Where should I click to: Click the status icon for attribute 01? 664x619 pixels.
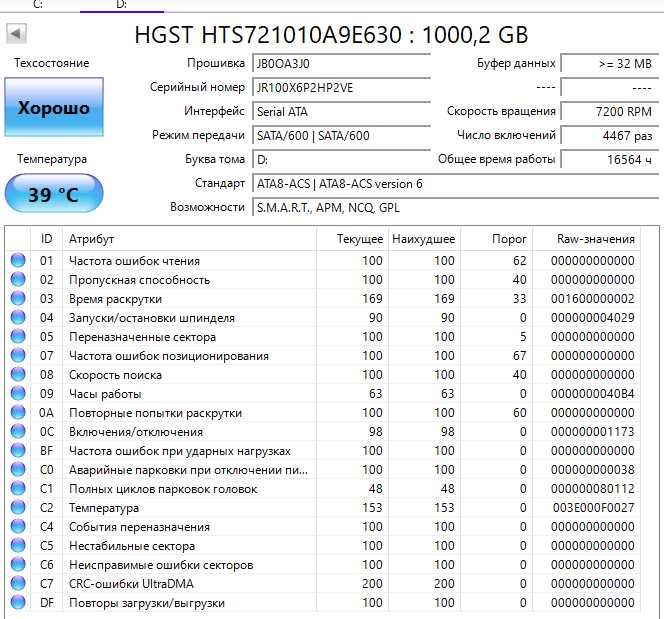(18, 260)
